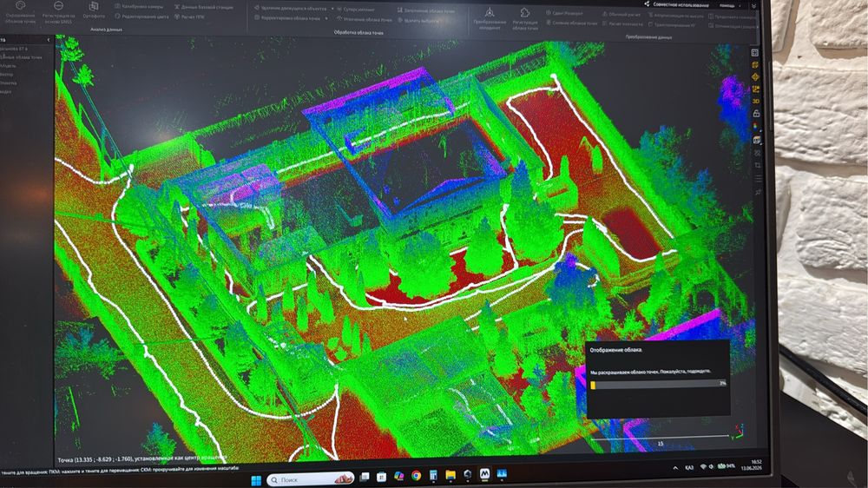
Task: Open Калибровка камеры
Action: [139, 7]
